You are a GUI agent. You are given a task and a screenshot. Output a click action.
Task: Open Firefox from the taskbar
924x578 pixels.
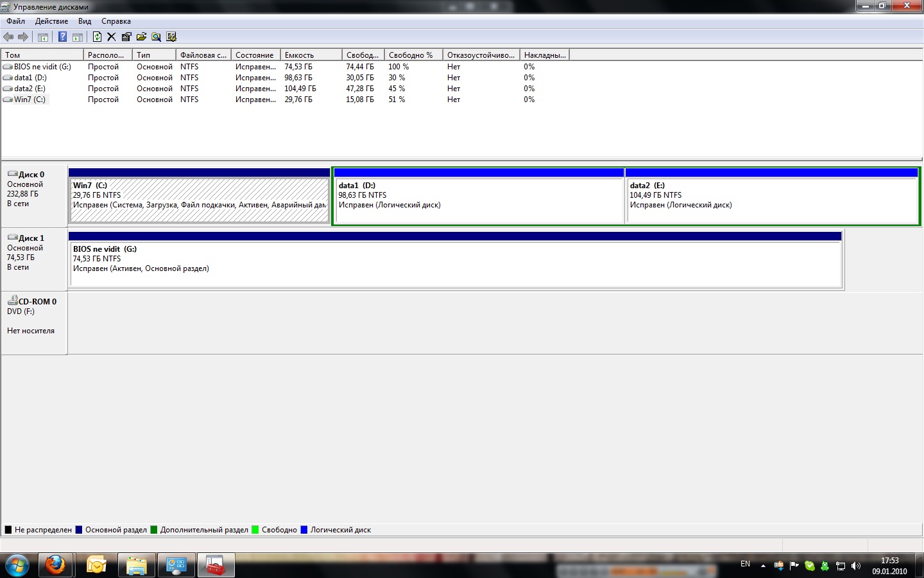tap(55, 565)
